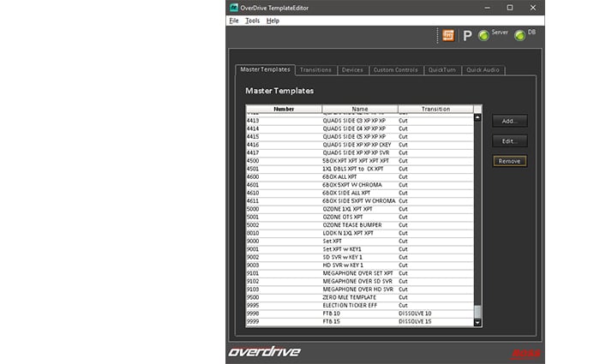Select row 6BOX SIDE 5XPT W CHROMA

pyautogui.click(x=360, y=200)
